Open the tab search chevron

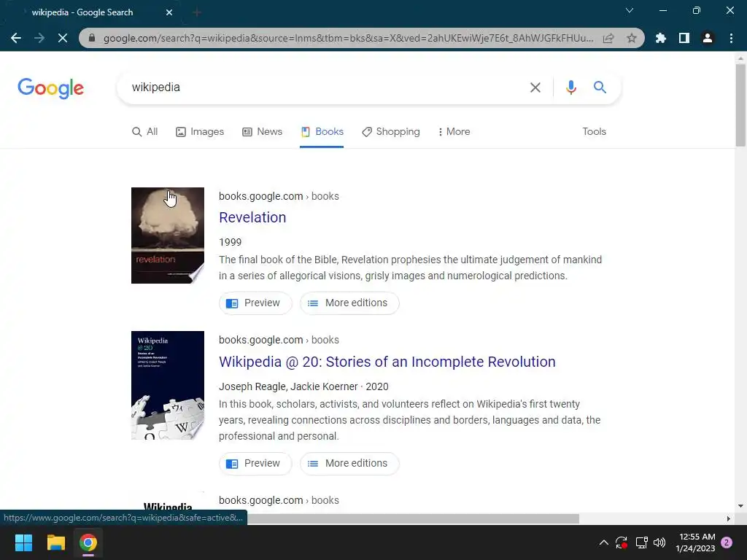[630, 10]
